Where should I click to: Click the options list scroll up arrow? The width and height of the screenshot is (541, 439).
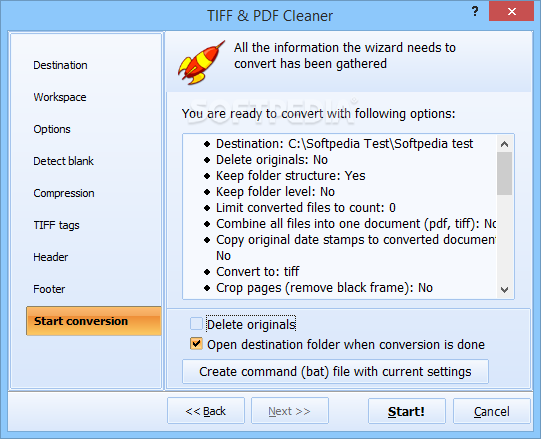pos(504,144)
